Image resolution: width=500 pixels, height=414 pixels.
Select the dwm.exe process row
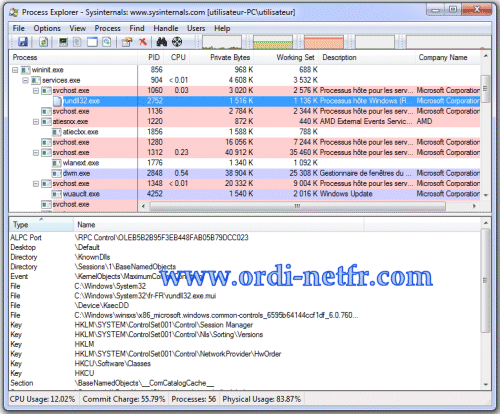coord(245,173)
